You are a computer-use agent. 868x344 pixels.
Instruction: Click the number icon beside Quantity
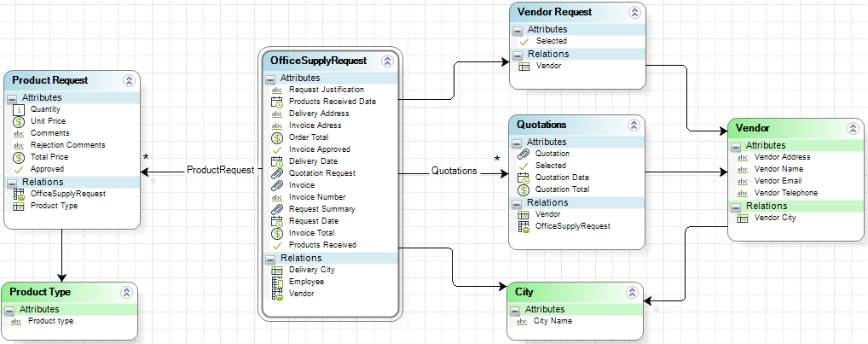click(x=19, y=109)
